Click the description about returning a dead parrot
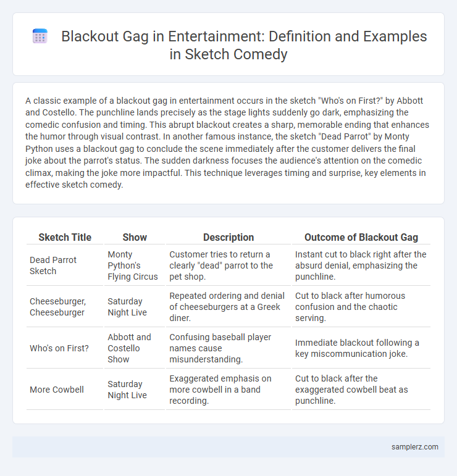Image resolution: width=457 pixels, height=476 pixels. 228,265
